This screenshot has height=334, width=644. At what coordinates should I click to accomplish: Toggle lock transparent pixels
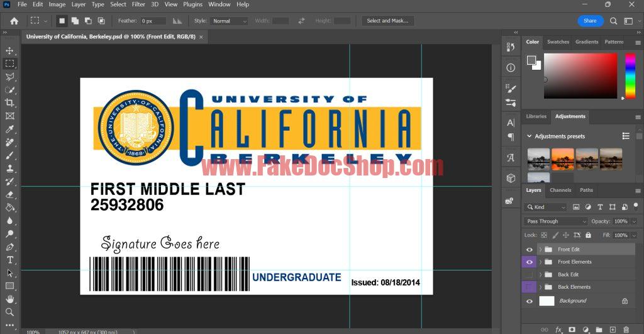coord(544,235)
